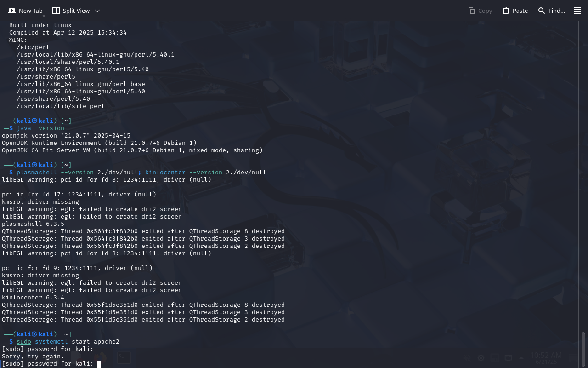Click the 'kinfocenter 6.3.4' version line
588x368 pixels.
pos(33,298)
